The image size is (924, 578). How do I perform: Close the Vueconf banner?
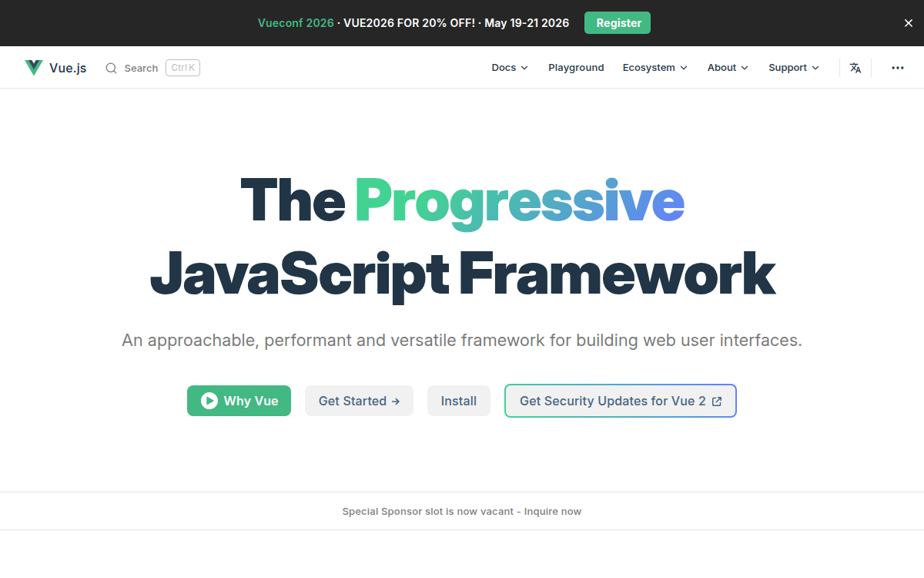(909, 23)
